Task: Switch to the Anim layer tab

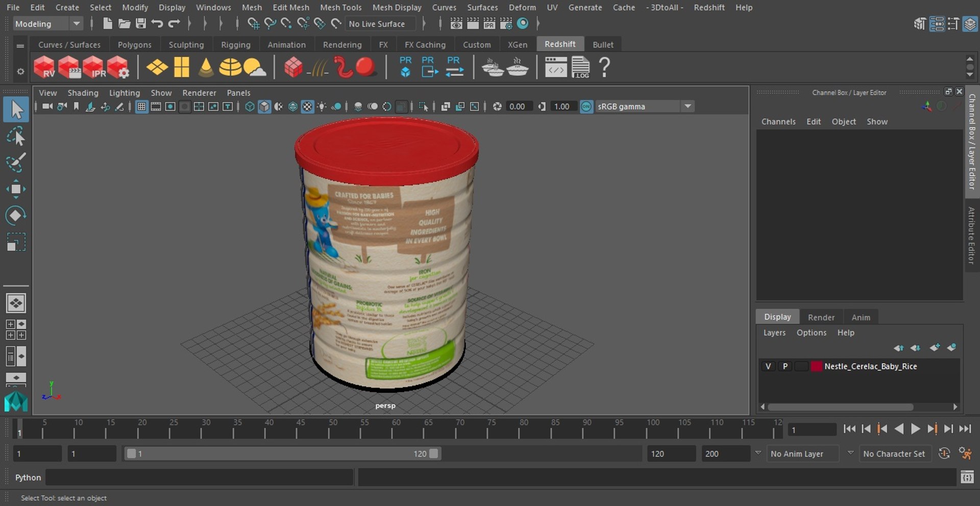Action: tap(861, 317)
